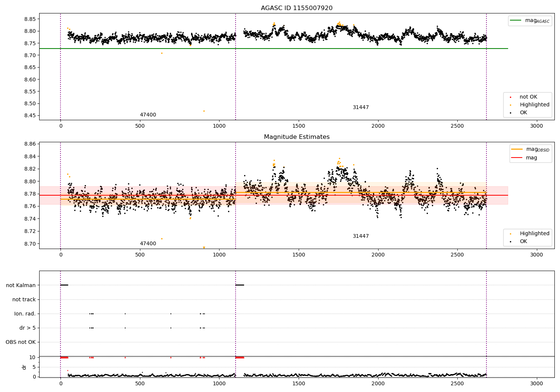
Task: Click the 8.86 y-axis tick in middle plot
Action: (29, 144)
